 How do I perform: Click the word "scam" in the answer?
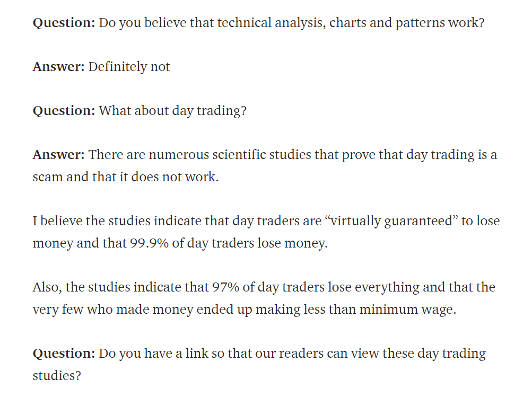click(48, 177)
